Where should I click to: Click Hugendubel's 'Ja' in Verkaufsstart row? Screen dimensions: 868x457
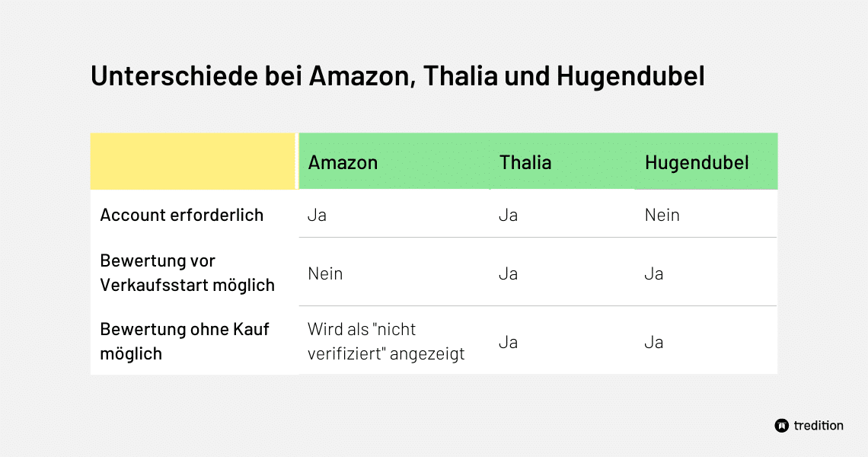pos(653,273)
